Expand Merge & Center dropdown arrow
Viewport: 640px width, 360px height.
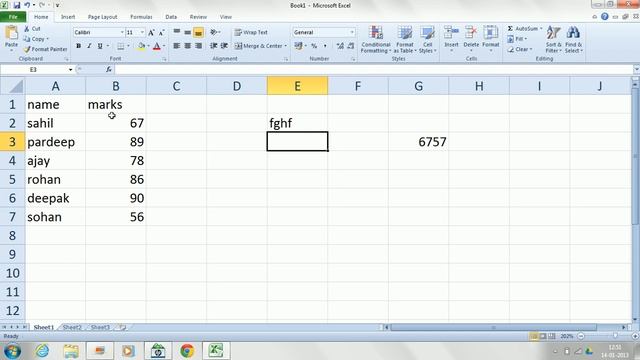286,46
